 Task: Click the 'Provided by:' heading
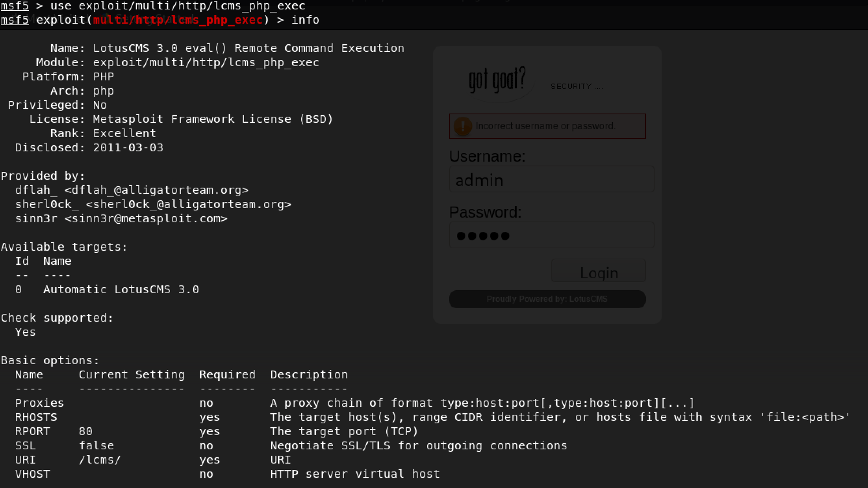43,176
